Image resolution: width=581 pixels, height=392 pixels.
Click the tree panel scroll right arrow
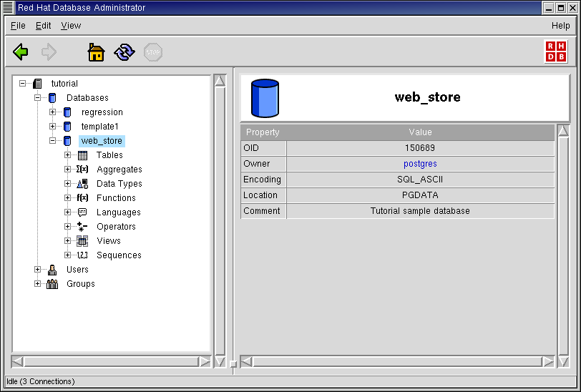coord(205,361)
